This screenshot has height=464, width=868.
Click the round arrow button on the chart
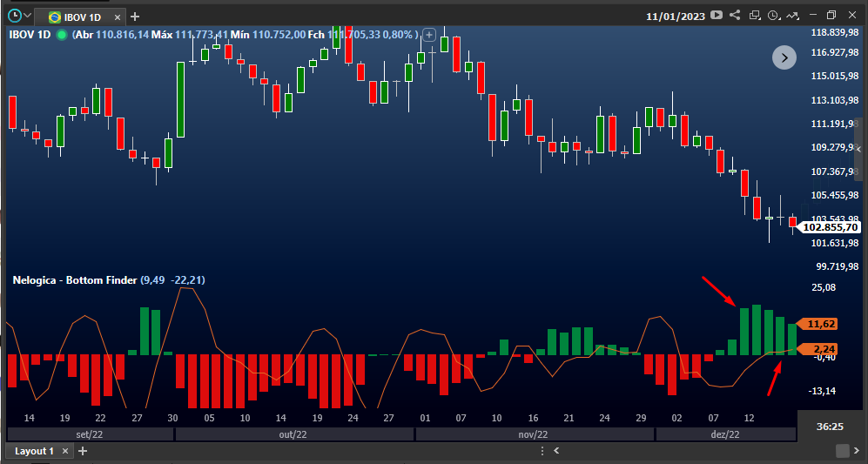pyautogui.click(x=784, y=57)
